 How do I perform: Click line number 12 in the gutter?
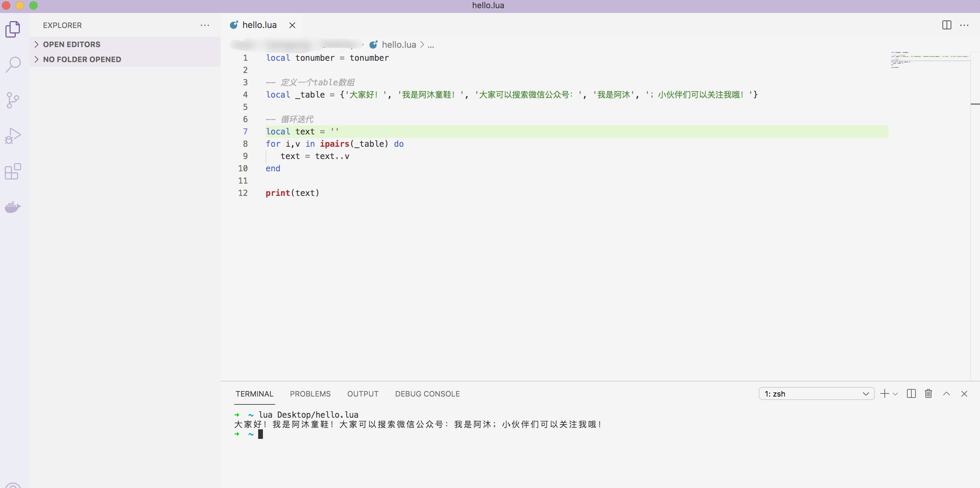243,193
